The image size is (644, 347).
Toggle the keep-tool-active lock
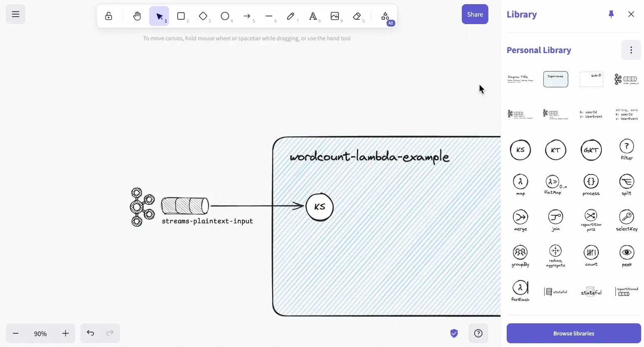(109, 16)
